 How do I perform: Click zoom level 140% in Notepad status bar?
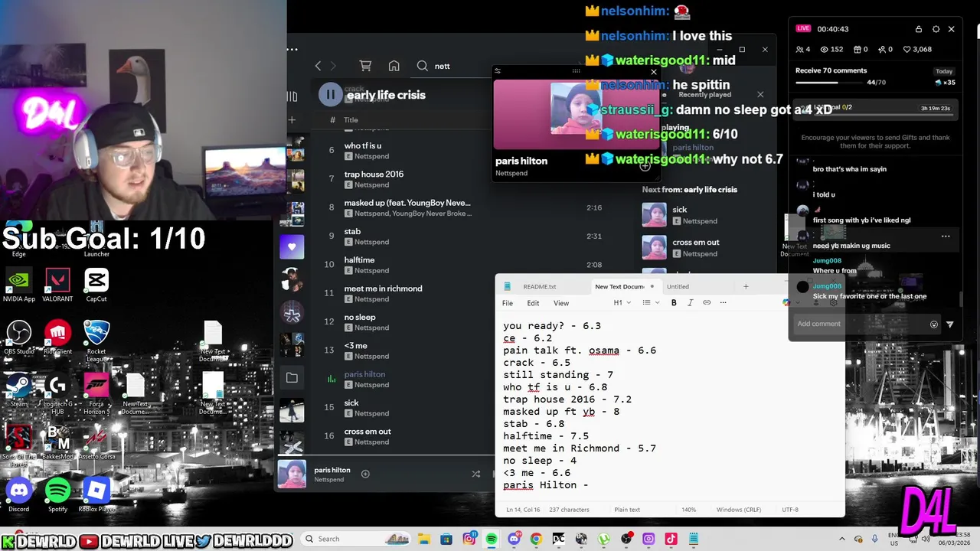click(688, 510)
